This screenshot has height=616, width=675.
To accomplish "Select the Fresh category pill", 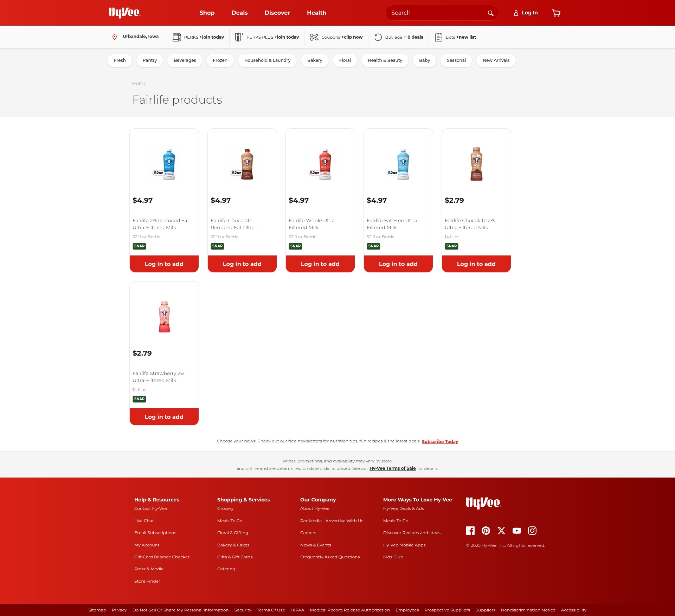I will tap(120, 60).
